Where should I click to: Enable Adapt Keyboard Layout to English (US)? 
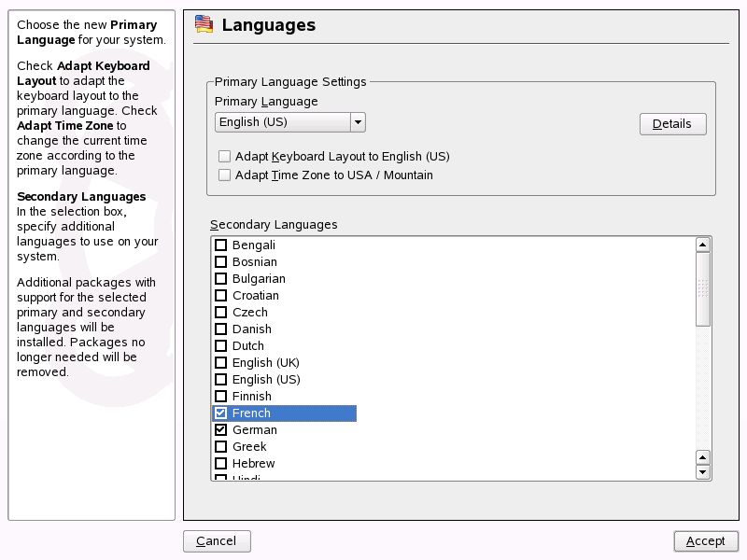click(224, 157)
